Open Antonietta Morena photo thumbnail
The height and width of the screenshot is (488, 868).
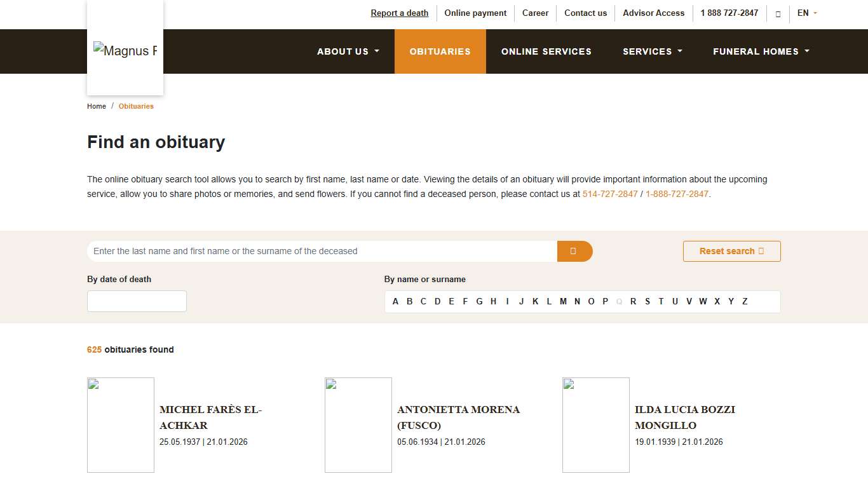(358, 425)
